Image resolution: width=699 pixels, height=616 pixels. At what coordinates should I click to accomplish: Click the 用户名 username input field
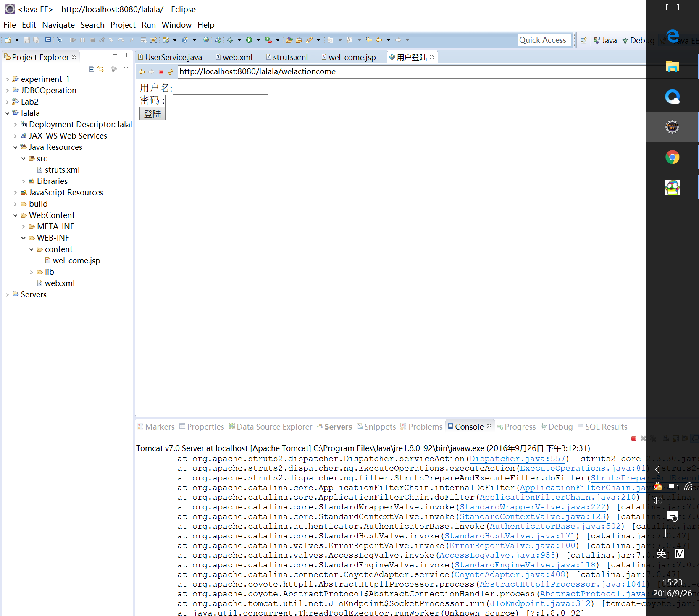tap(220, 89)
